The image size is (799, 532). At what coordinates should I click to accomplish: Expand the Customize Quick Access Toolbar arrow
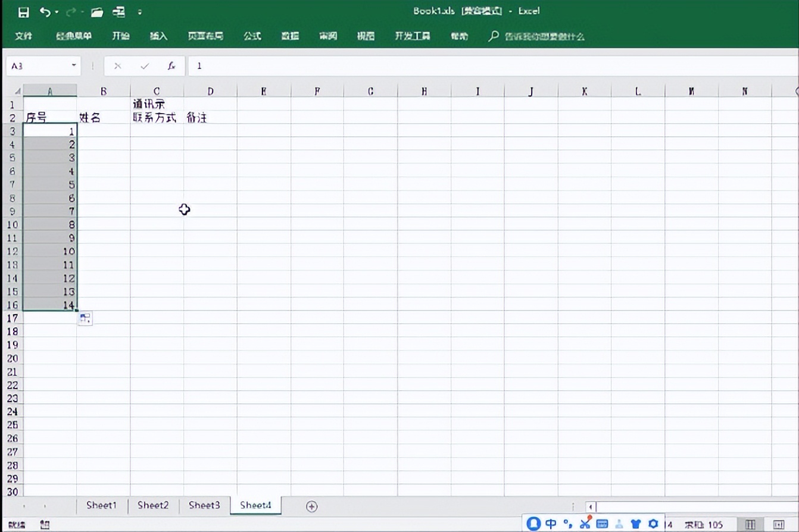coord(140,12)
